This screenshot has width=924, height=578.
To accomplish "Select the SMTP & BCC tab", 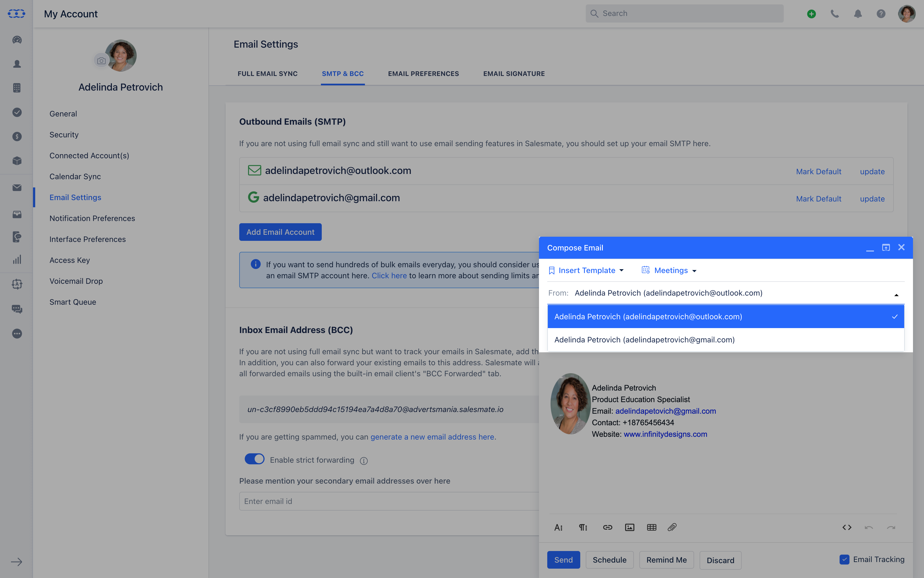I will click(342, 73).
